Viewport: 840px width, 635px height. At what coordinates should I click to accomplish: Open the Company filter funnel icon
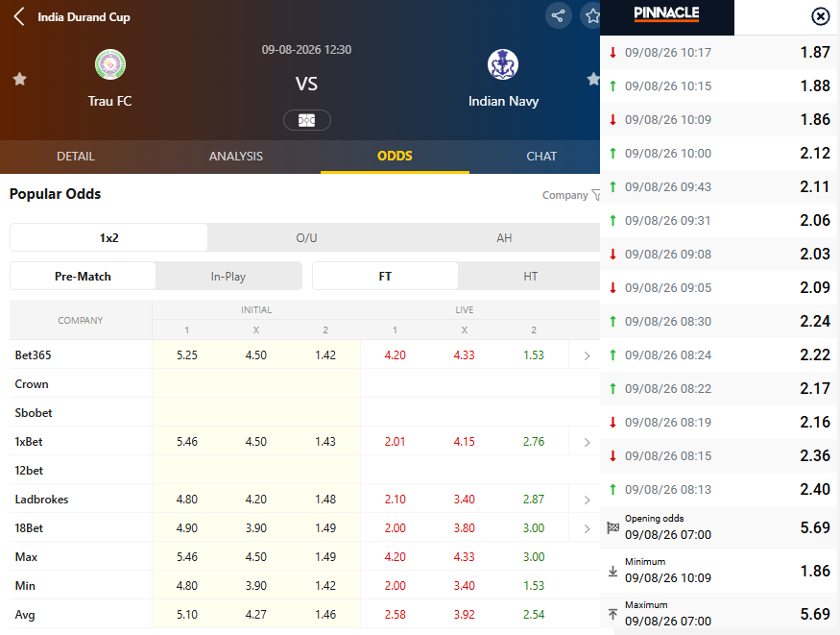pyautogui.click(x=595, y=195)
